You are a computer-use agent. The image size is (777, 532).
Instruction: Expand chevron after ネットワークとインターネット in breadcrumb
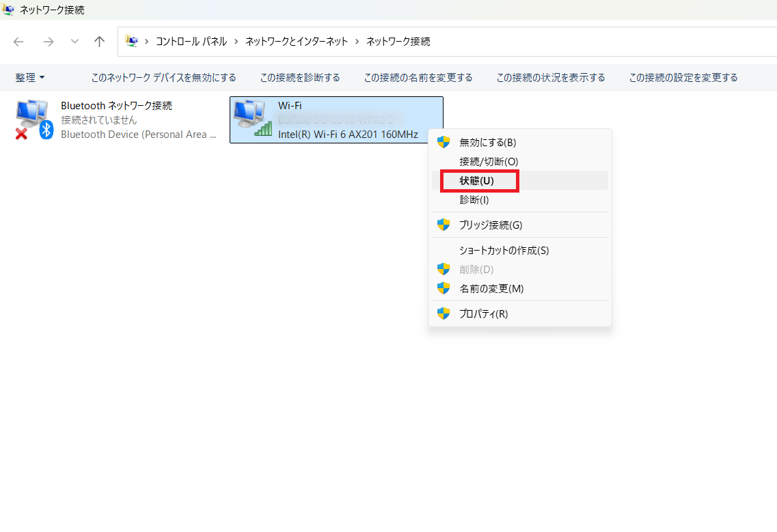coord(357,42)
